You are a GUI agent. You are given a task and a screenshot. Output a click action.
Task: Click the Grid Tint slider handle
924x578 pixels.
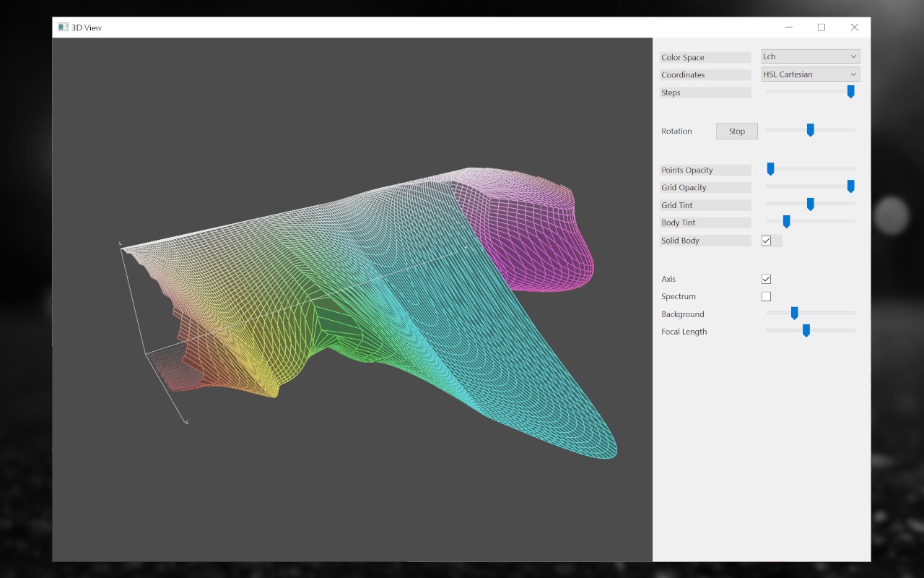(810, 204)
